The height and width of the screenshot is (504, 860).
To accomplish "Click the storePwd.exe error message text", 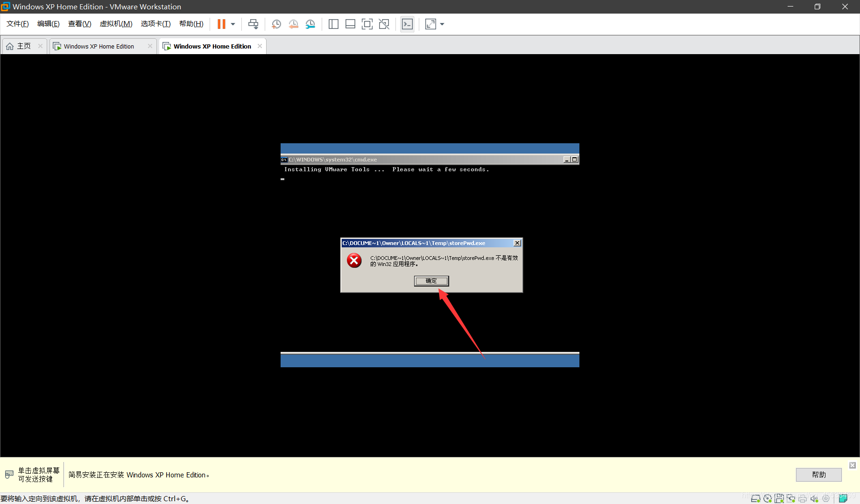I will pos(444,261).
